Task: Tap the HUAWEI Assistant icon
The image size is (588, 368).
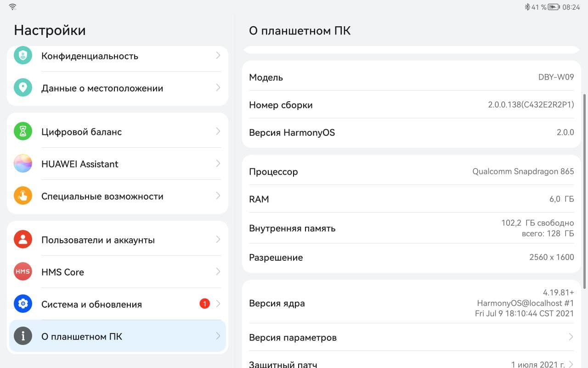Action: [23, 164]
